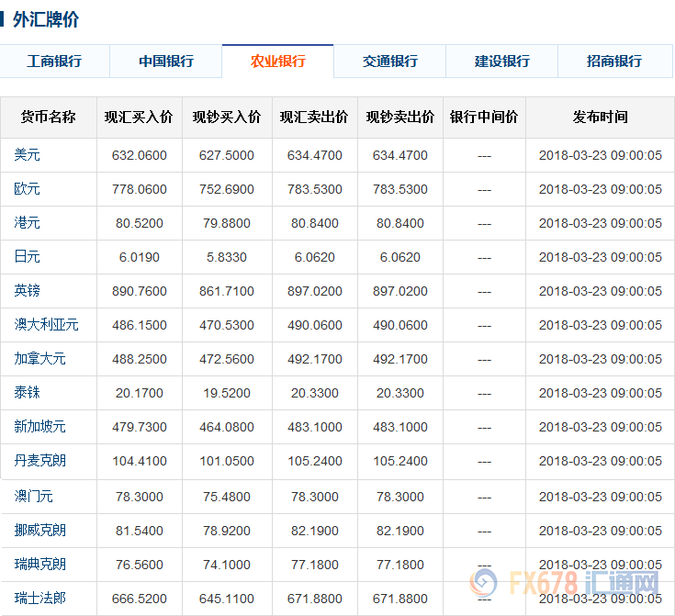Select the 470.5300 AUD cash rate
This screenshot has height=616, width=675.
click(227, 325)
